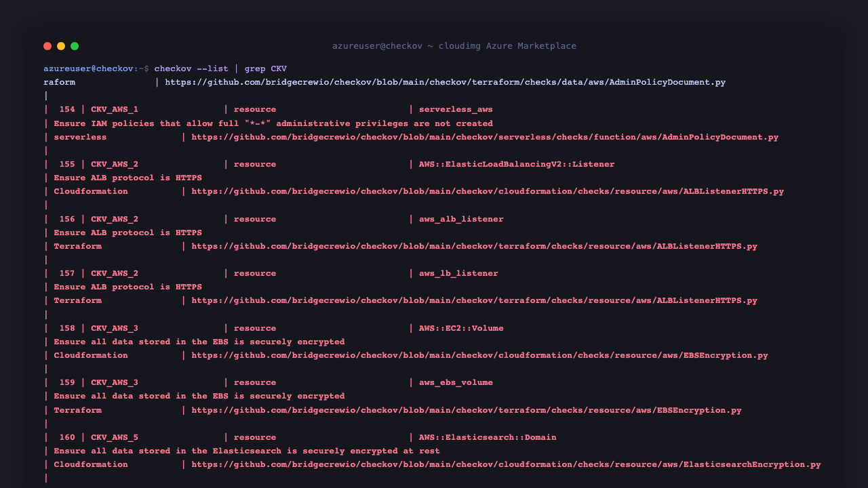Click 'Cloudformation' label under row 158
Screen dimensions: 868x488
click(x=91, y=355)
